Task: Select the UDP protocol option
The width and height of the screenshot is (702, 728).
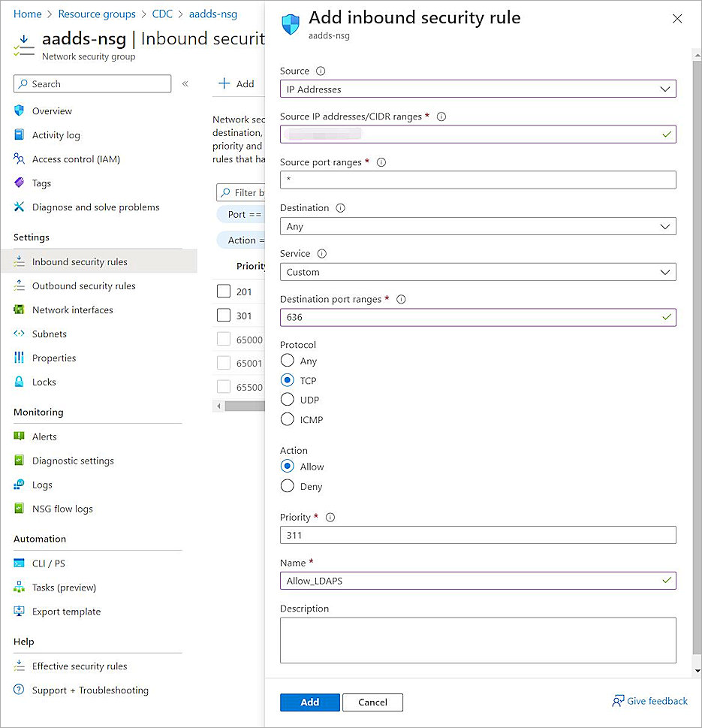Action: (x=286, y=400)
